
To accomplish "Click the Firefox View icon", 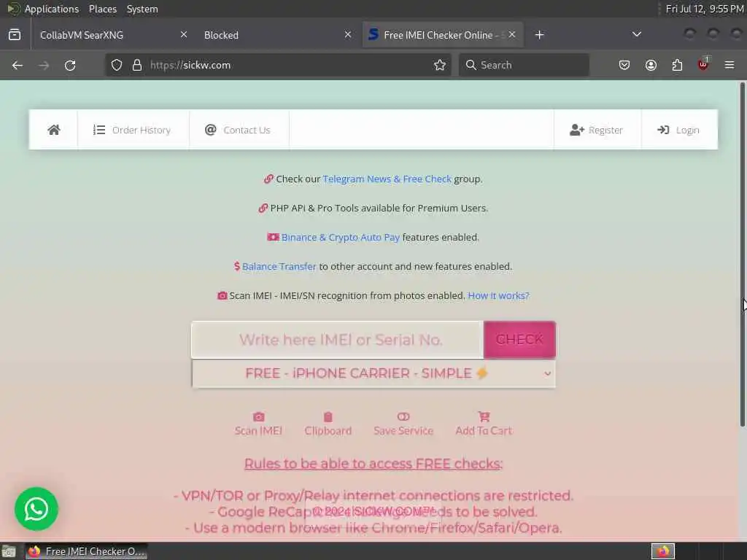I will (x=15, y=34).
